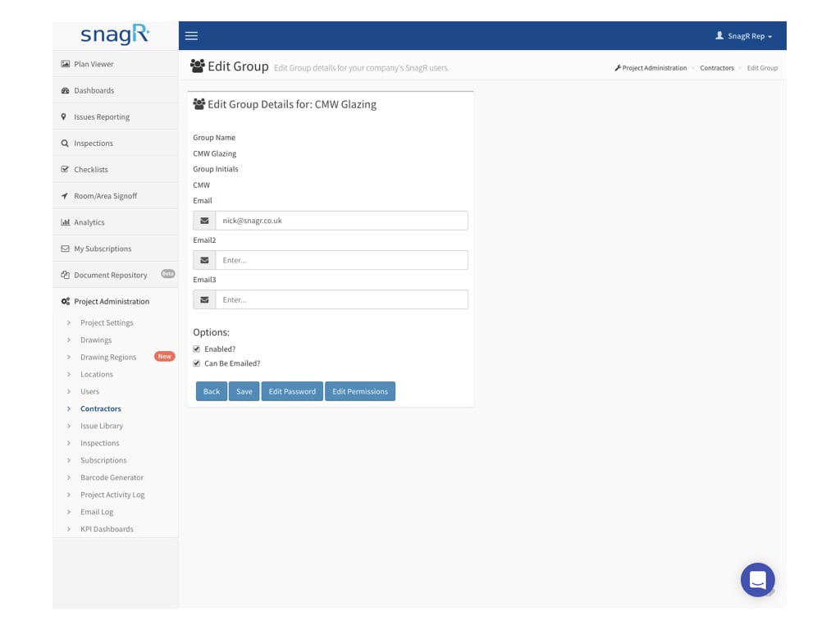840x630 pixels.
Task: Open Issues Reporting menu item
Action: (115, 116)
